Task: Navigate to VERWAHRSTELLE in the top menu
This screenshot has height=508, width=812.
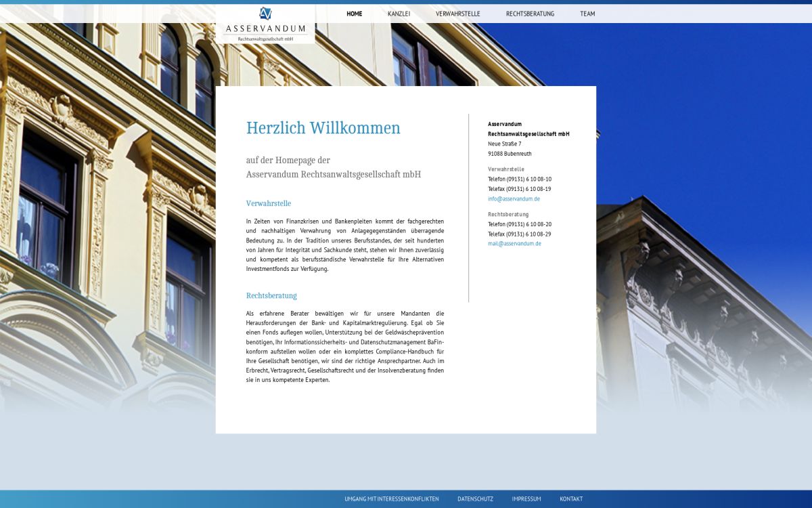Action: (459, 14)
